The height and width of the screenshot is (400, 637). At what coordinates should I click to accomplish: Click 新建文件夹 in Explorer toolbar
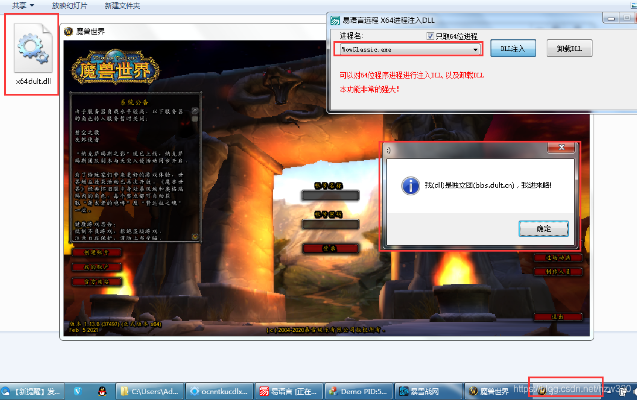[x=122, y=6]
